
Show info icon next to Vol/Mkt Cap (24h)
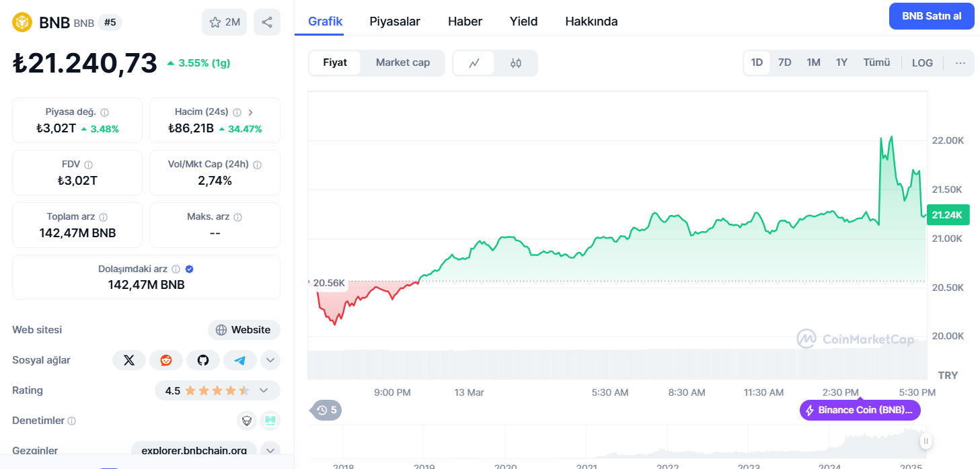(257, 165)
